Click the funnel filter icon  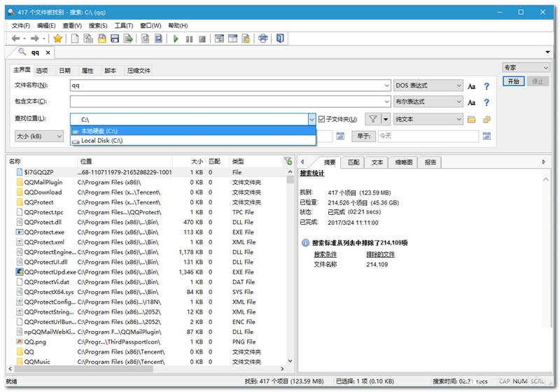(x=373, y=120)
